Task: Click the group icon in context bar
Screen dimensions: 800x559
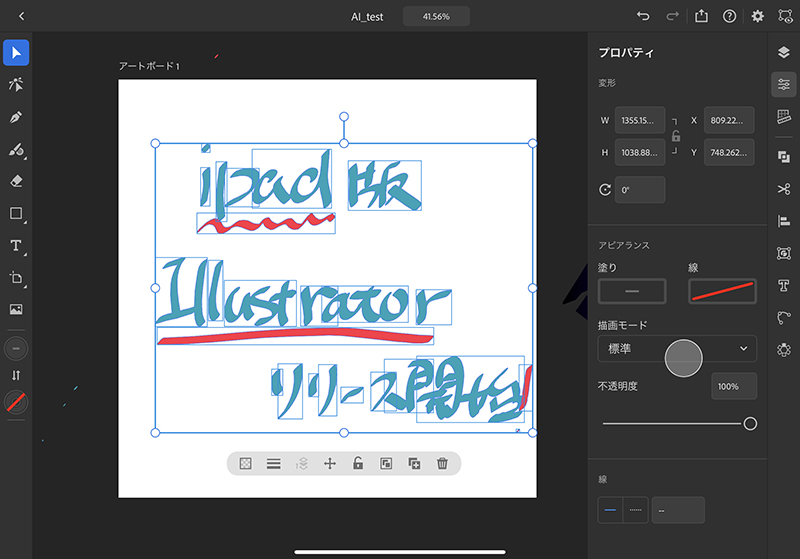Action: click(x=386, y=463)
